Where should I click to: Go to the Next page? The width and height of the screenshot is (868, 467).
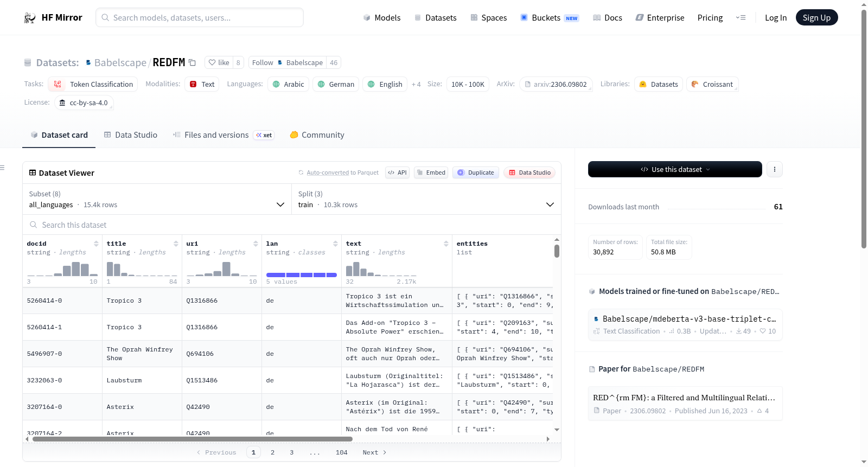[375, 452]
